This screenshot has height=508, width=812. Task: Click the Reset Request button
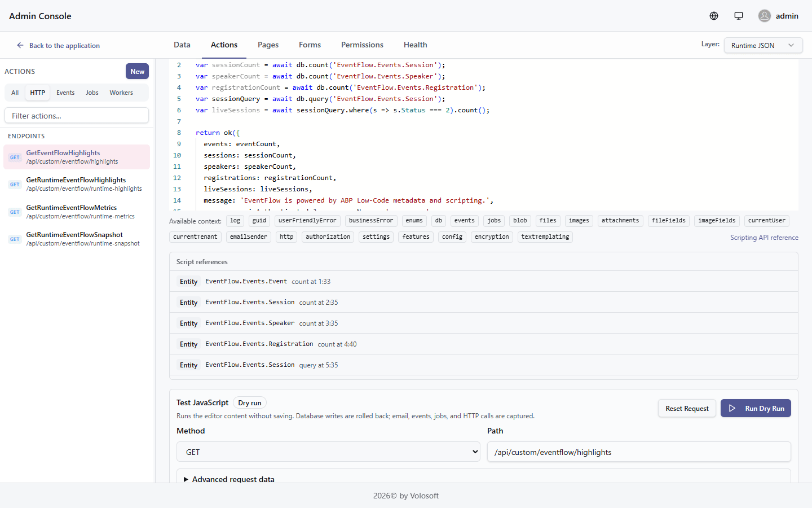(x=687, y=408)
